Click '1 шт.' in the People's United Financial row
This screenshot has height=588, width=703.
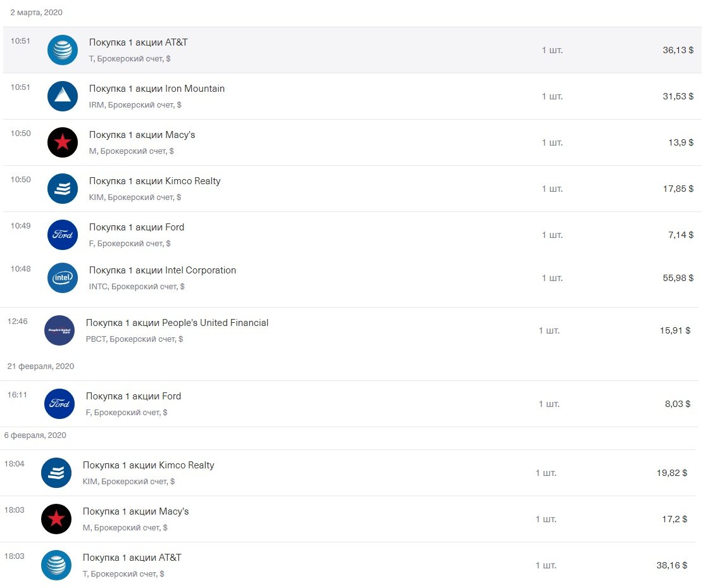click(x=549, y=330)
